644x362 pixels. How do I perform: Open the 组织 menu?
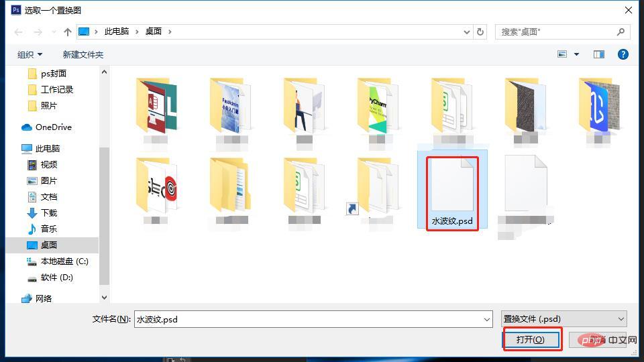[30, 54]
